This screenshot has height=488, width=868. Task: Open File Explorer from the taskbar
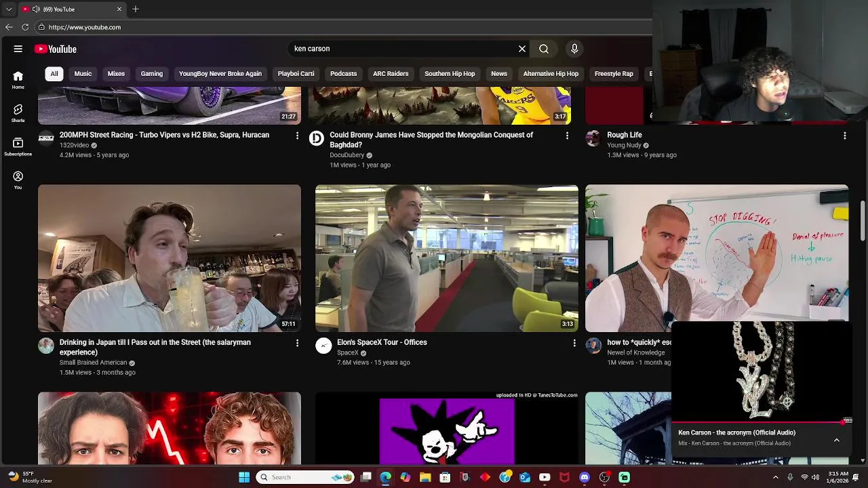(x=425, y=477)
